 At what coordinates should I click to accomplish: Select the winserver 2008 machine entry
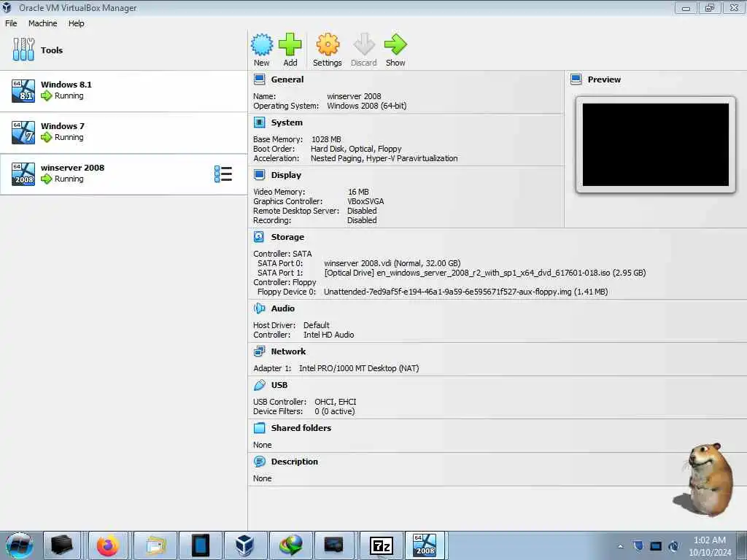[x=123, y=174]
